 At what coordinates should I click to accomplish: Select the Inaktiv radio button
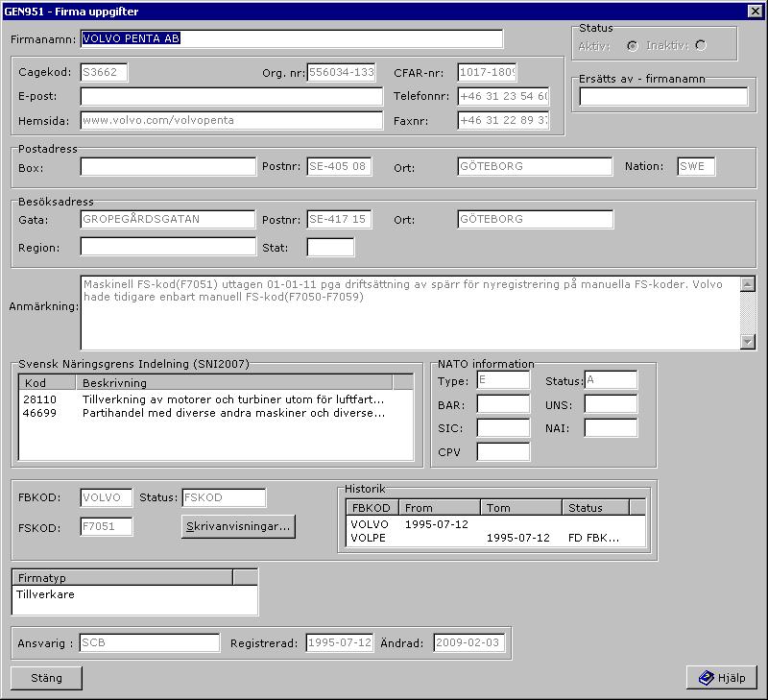[701, 45]
